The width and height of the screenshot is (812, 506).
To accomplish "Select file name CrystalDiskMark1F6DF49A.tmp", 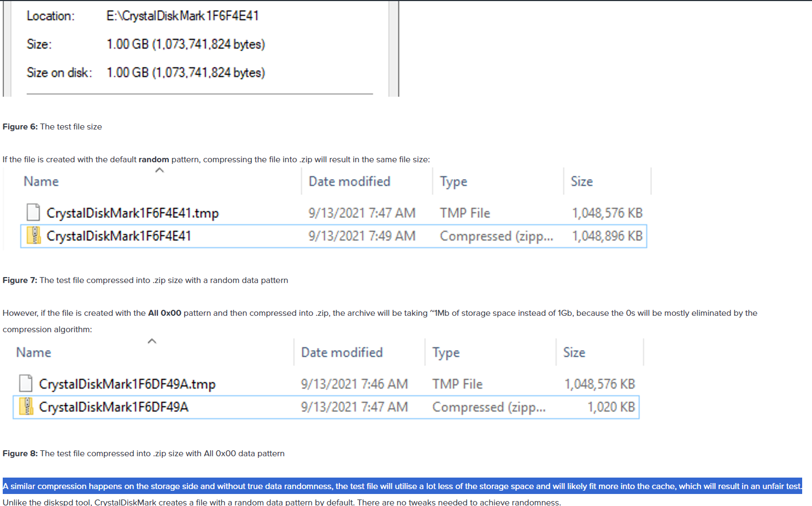I will (127, 384).
